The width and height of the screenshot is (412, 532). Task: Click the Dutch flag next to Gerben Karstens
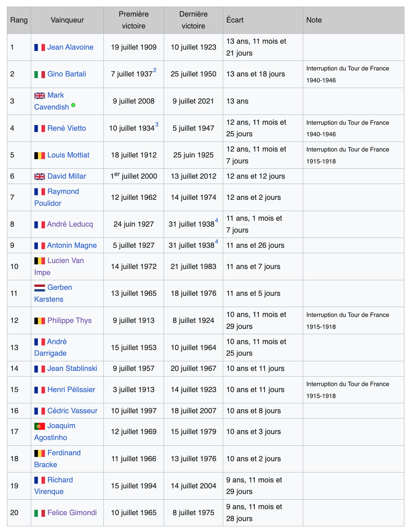pyautogui.click(x=39, y=288)
